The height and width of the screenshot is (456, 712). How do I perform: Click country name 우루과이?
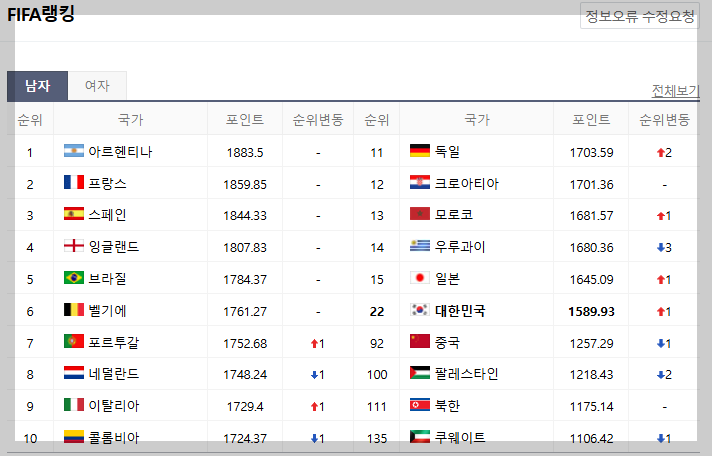coord(460,247)
